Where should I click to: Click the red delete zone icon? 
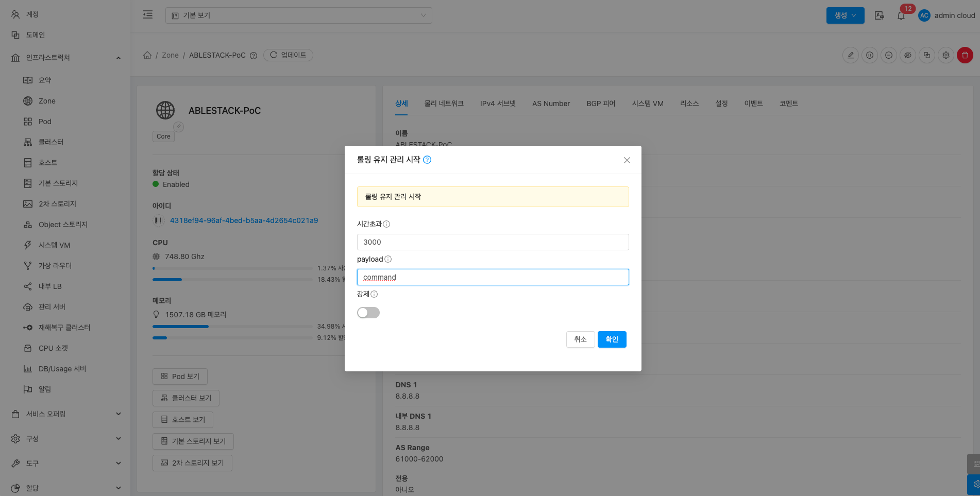(x=965, y=55)
